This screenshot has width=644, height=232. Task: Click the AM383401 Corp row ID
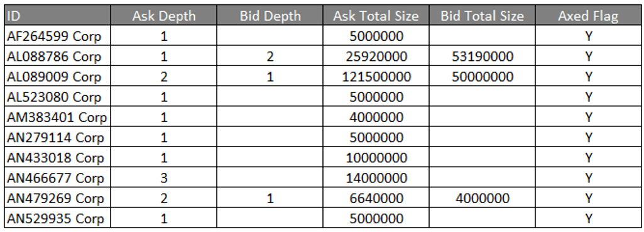(58, 117)
